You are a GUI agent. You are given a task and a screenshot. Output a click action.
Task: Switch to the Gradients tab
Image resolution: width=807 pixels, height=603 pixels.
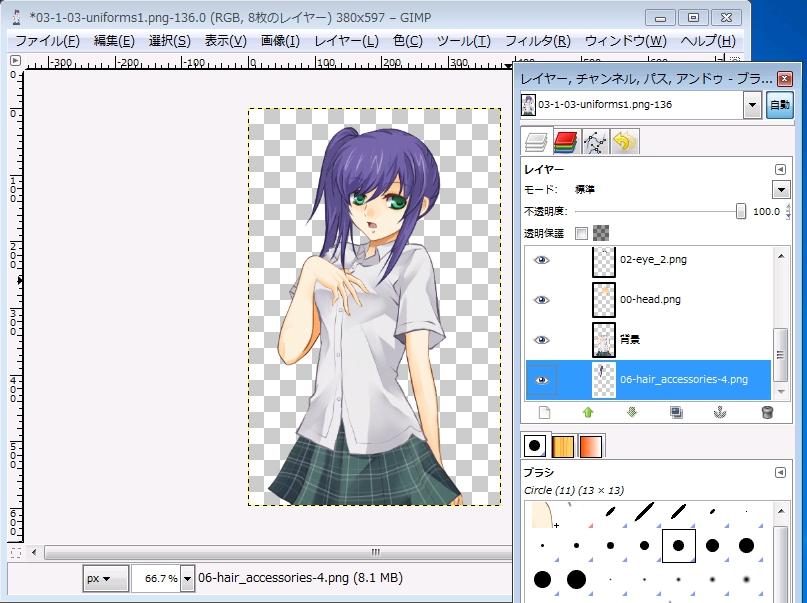591,447
